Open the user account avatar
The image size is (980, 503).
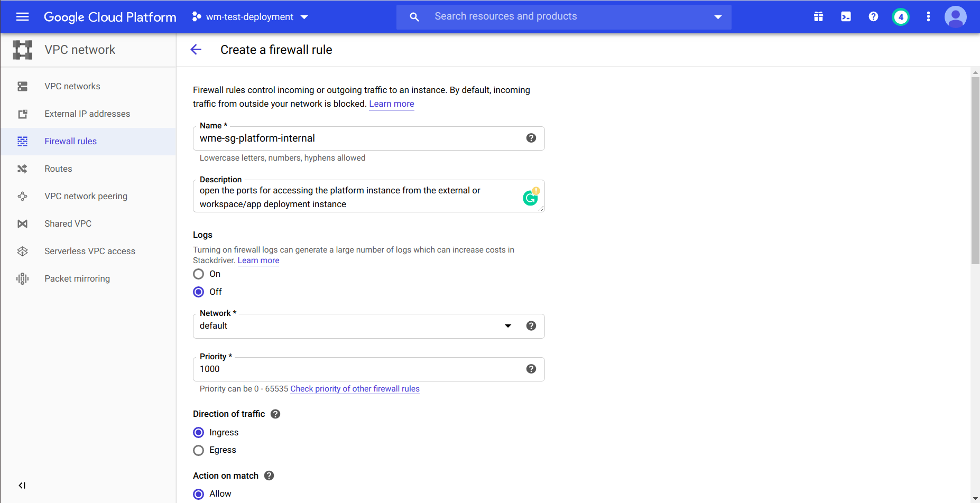[955, 17]
